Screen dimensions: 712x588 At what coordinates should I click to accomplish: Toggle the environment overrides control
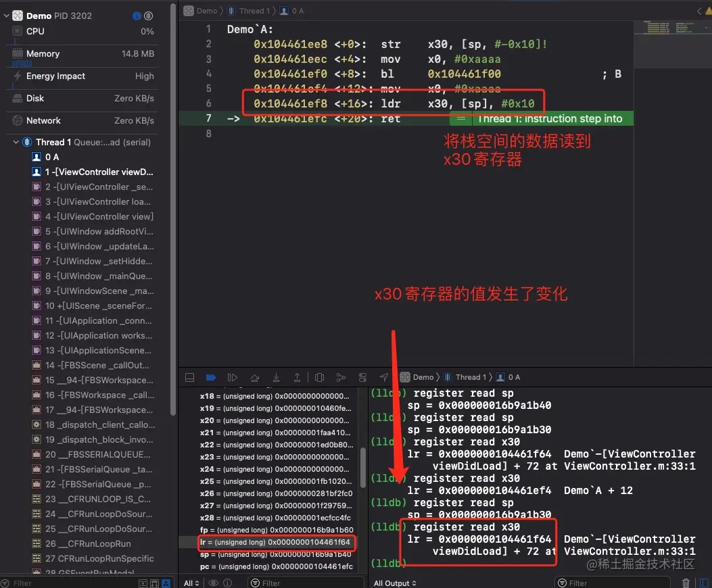[362, 377]
